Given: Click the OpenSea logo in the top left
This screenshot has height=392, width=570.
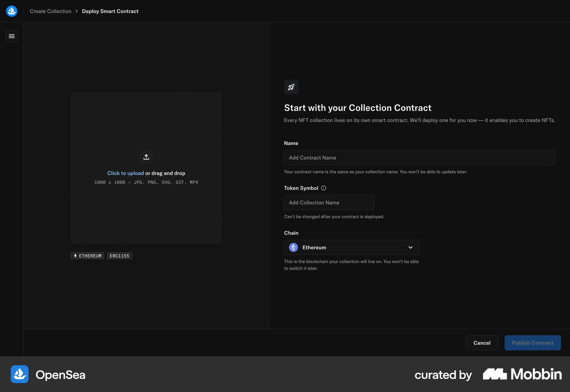Looking at the screenshot, I should tap(12, 11).
